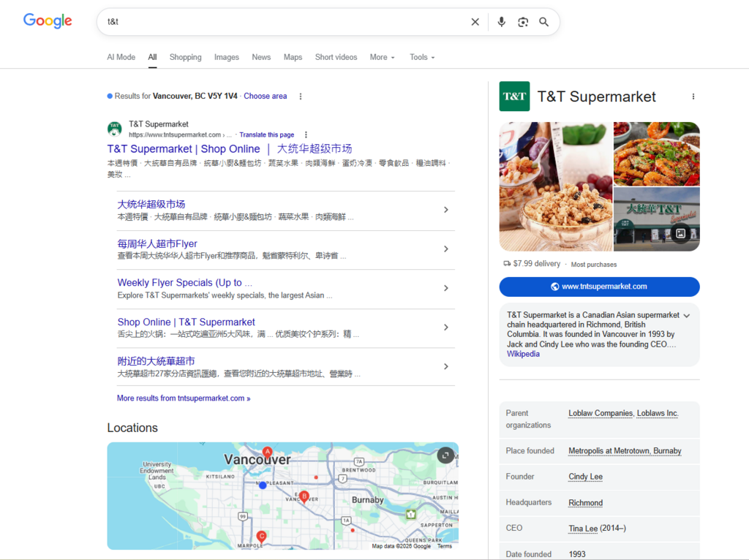749x560 pixels.
Task: Expand the T&T Supermarket description
Action: click(686, 317)
